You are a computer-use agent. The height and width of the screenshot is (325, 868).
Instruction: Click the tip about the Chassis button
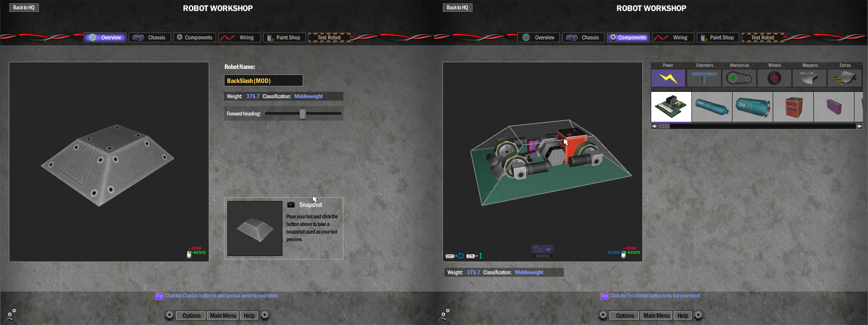tap(221, 296)
